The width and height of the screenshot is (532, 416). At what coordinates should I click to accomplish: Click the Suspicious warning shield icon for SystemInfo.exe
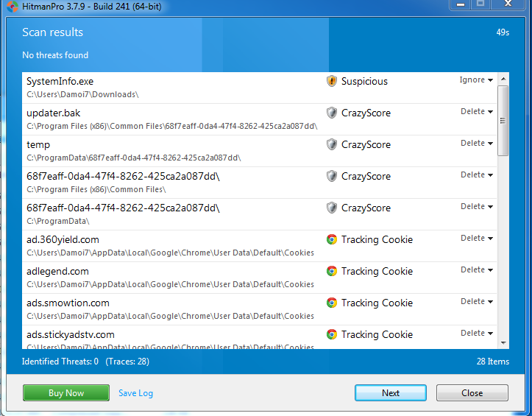coord(331,81)
